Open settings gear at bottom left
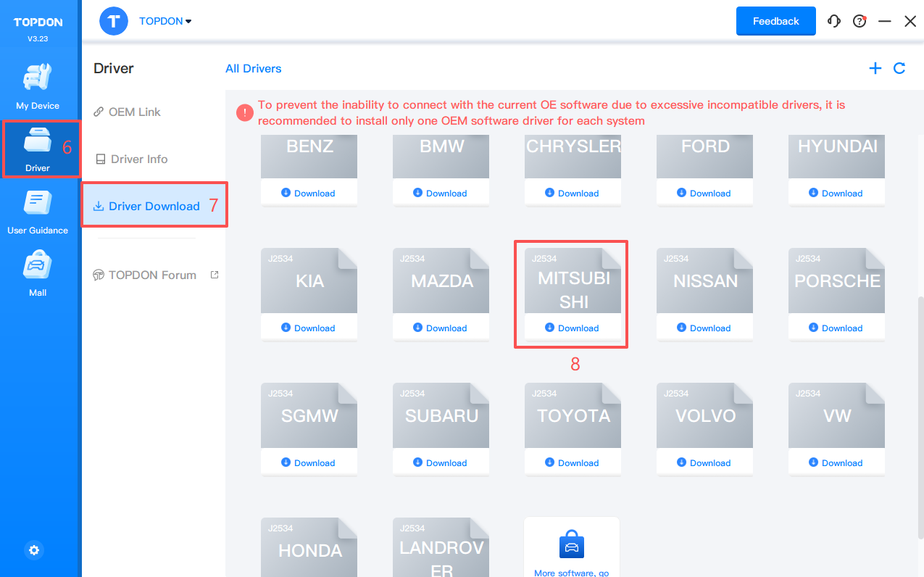924x577 pixels. pos(34,550)
